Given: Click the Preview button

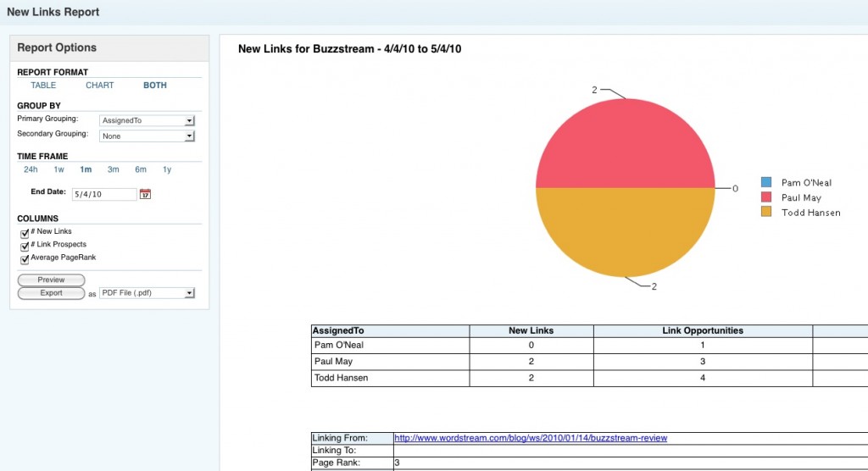Looking at the screenshot, I should click(x=51, y=280).
